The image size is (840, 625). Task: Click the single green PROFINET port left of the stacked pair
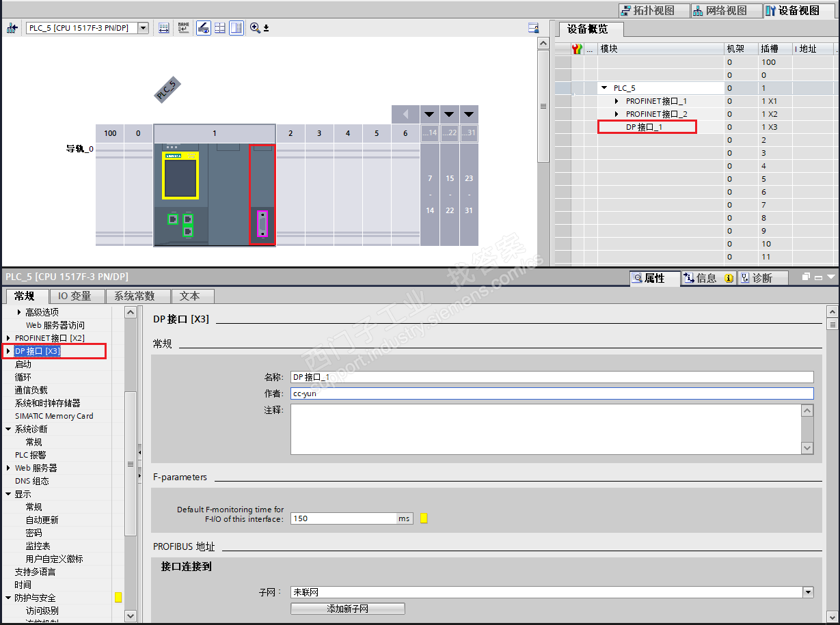173,219
